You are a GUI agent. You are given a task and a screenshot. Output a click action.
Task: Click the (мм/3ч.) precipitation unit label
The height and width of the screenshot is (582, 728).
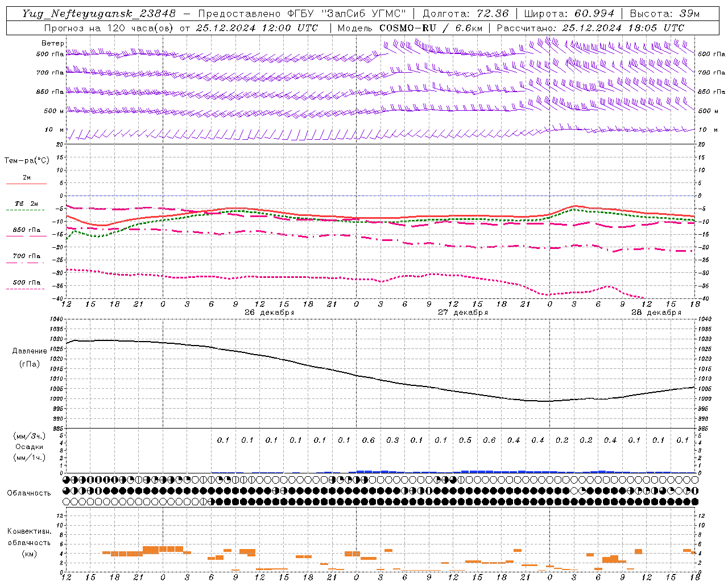coord(29,436)
